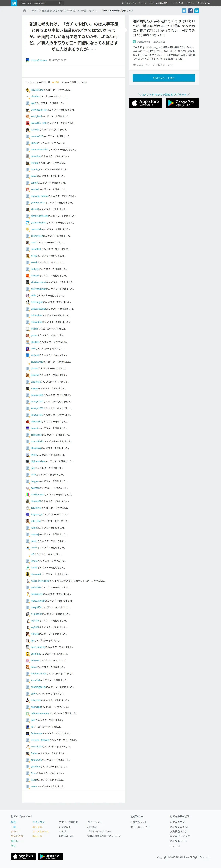The width and height of the screenshot is (221, 868).
Task: Click IthacaChasma's avatar in the bookmark header
Action: click(x=28, y=60)
